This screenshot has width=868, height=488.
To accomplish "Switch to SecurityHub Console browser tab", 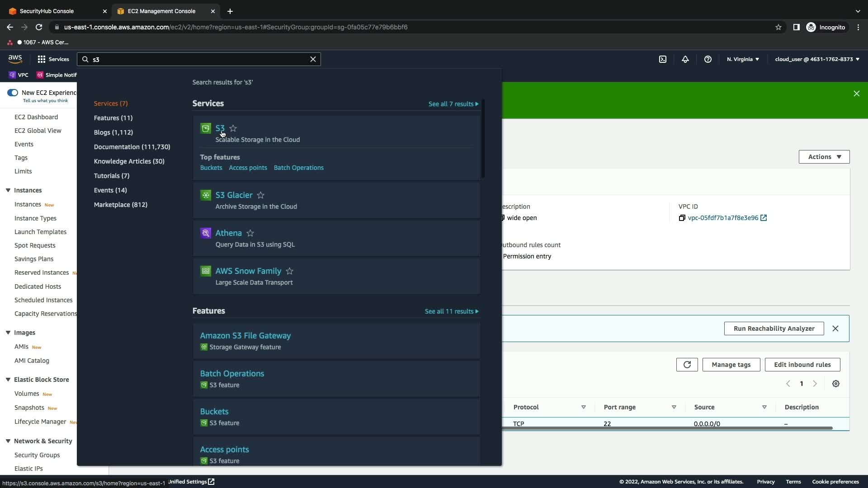I will click(47, 11).
